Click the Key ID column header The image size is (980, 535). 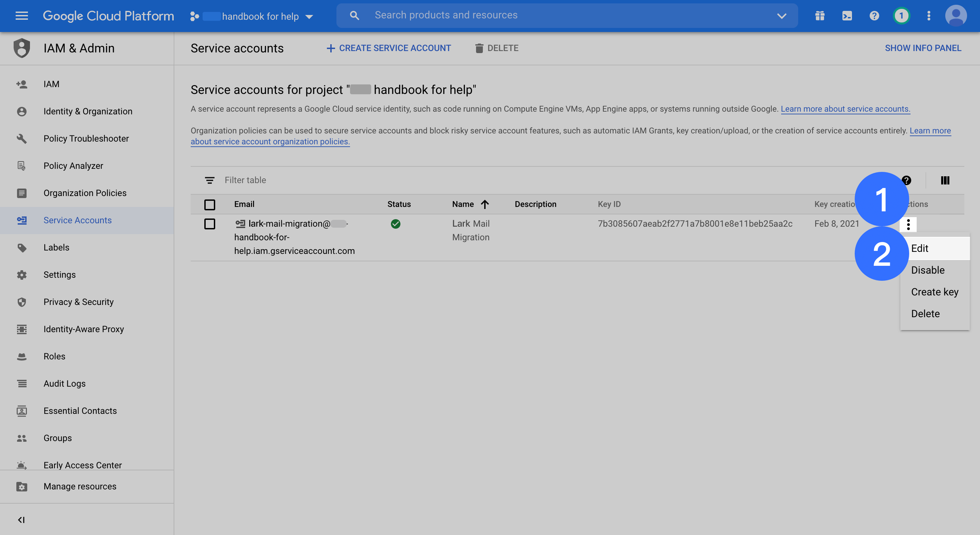click(x=609, y=204)
